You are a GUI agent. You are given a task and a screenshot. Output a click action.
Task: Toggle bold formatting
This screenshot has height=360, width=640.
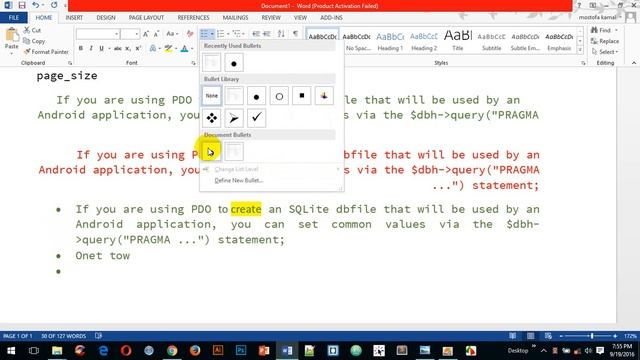click(x=81, y=49)
